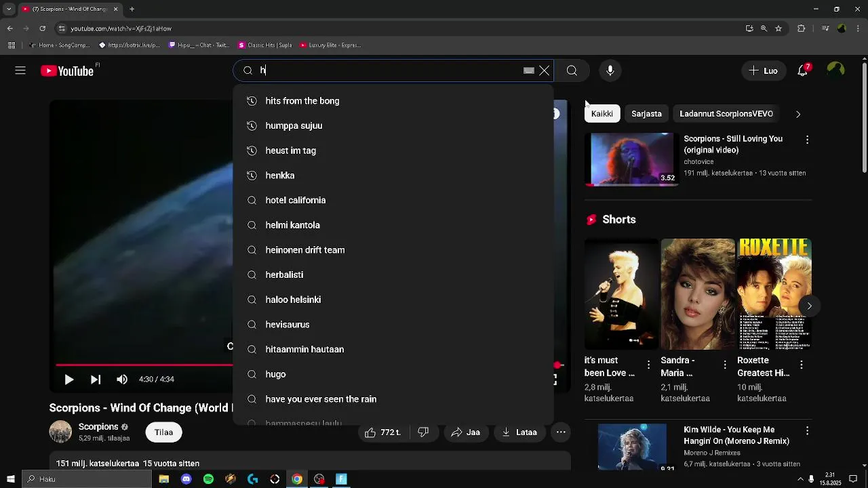Like the video (772 t.)
Viewport: 868px width, 488px height.
coord(383,432)
